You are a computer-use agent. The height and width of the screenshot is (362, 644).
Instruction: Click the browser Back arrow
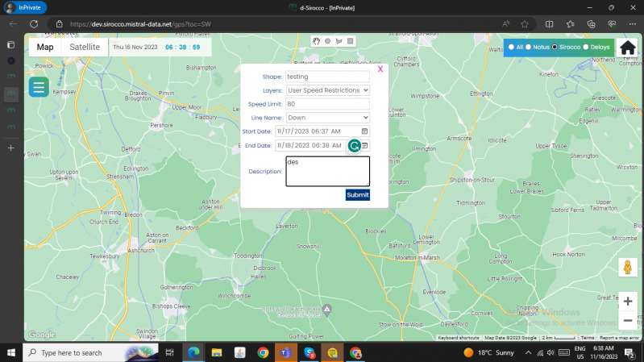(x=13, y=24)
